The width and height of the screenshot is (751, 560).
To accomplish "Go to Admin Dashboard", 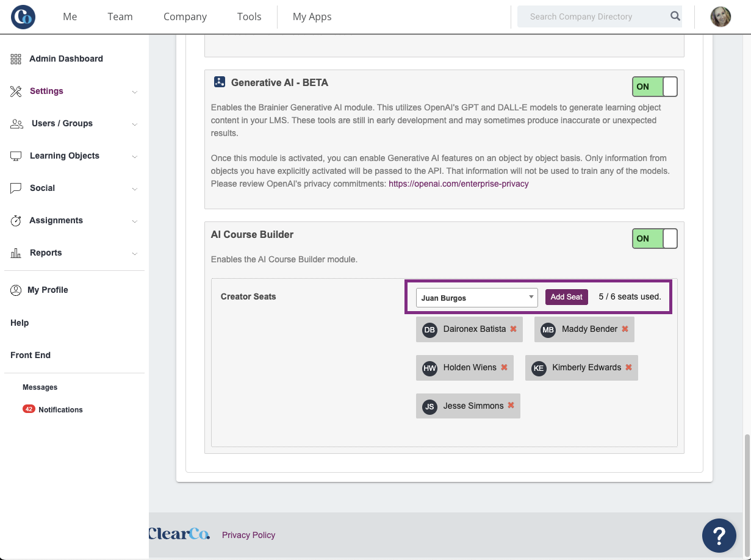I will pyautogui.click(x=66, y=59).
